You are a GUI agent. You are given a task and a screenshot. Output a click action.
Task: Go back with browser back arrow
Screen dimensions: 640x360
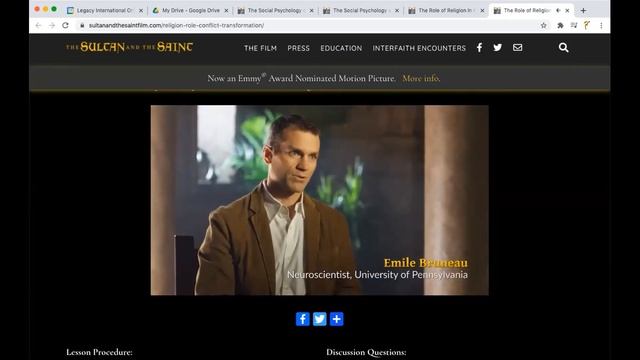pyautogui.click(x=38, y=25)
